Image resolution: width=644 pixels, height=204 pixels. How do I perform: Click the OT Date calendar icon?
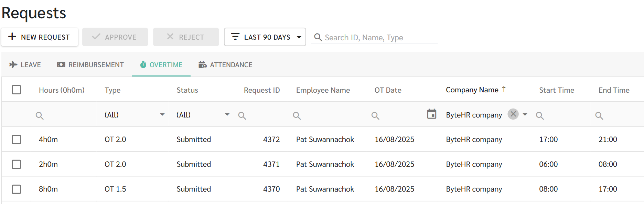(x=431, y=114)
